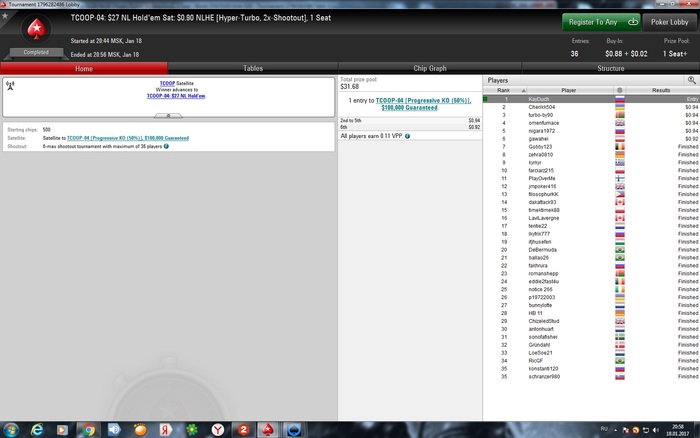This screenshot has height=438, width=700.
Task: Open the Chip Graph tab
Action: tap(429, 68)
